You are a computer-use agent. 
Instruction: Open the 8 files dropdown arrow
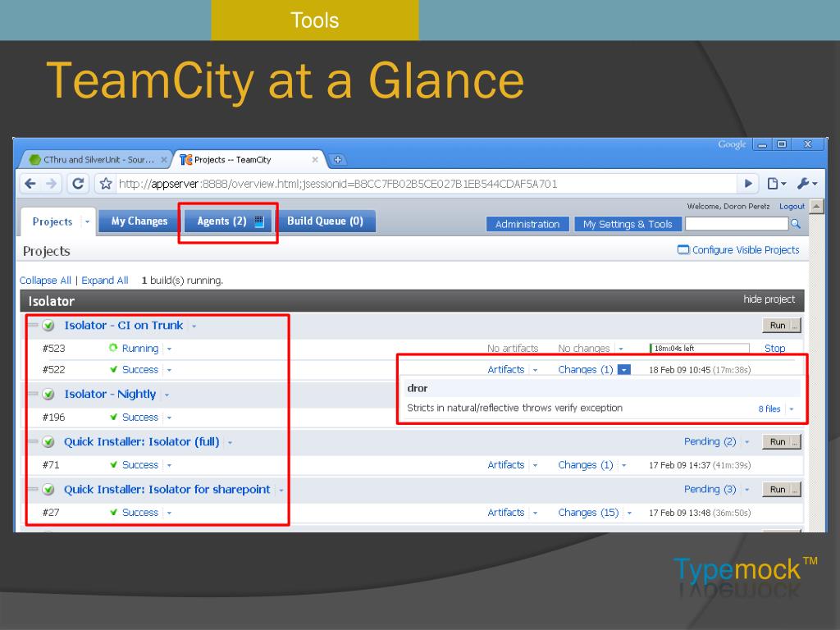coord(792,409)
